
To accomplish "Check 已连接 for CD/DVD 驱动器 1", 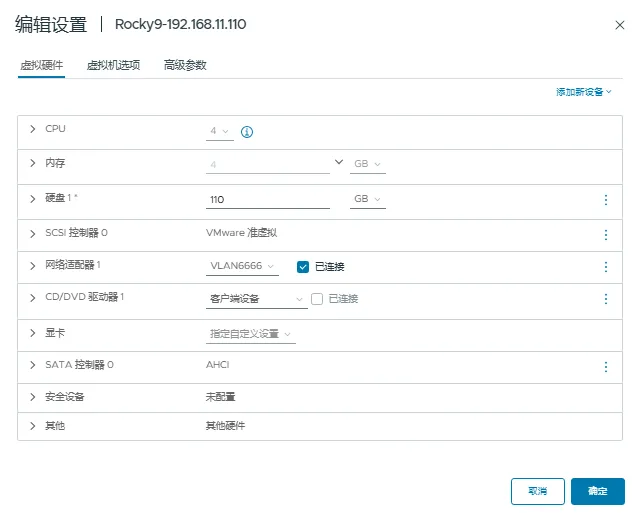I will [317, 299].
